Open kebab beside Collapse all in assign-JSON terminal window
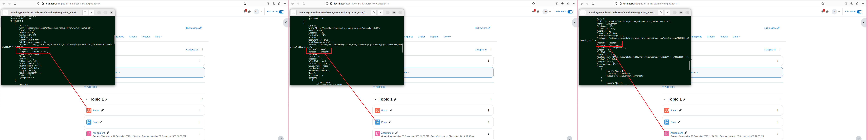Image resolution: width=868 pixels, height=140 pixels. 780,50
